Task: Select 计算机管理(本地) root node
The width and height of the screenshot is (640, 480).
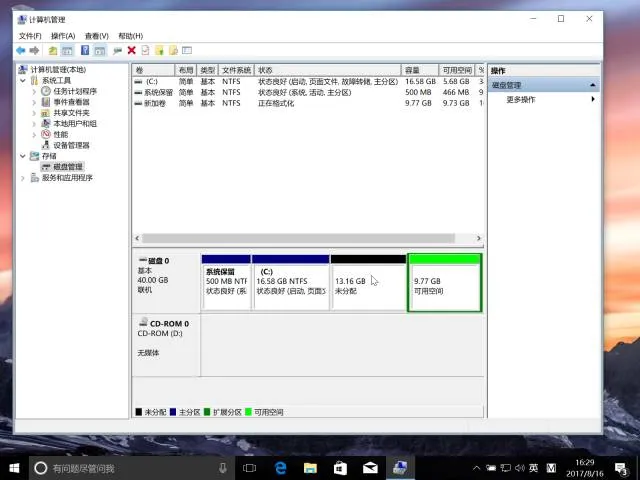Action: [x=58, y=70]
